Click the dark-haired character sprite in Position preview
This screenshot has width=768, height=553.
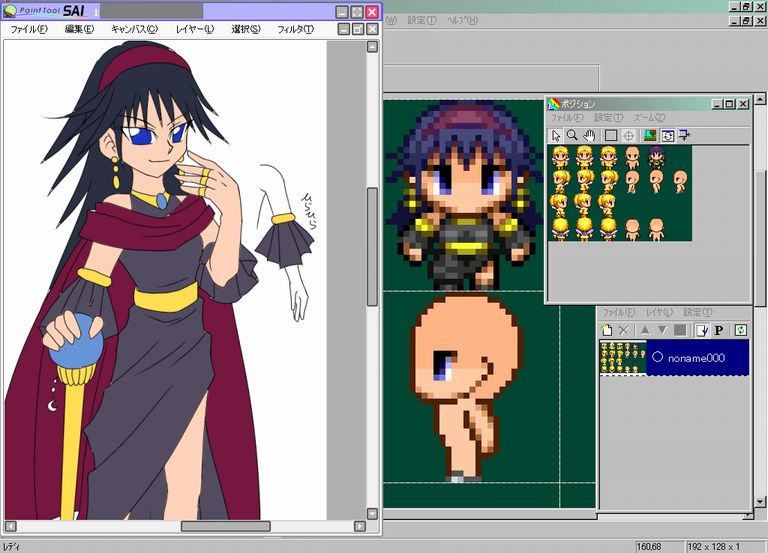click(656, 157)
